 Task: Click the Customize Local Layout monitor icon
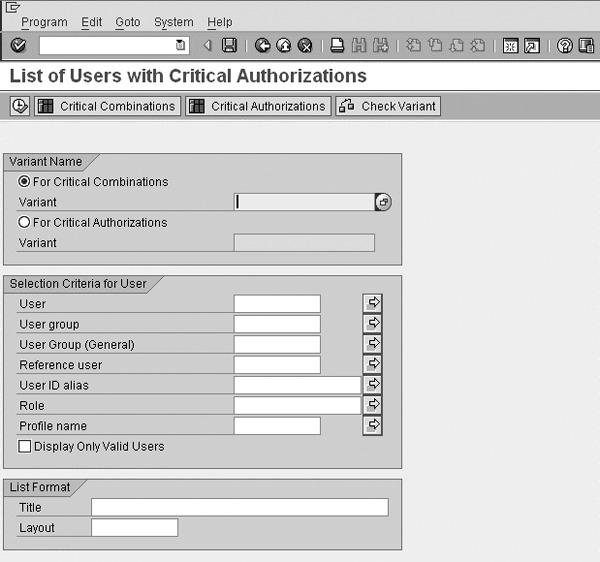point(586,45)
